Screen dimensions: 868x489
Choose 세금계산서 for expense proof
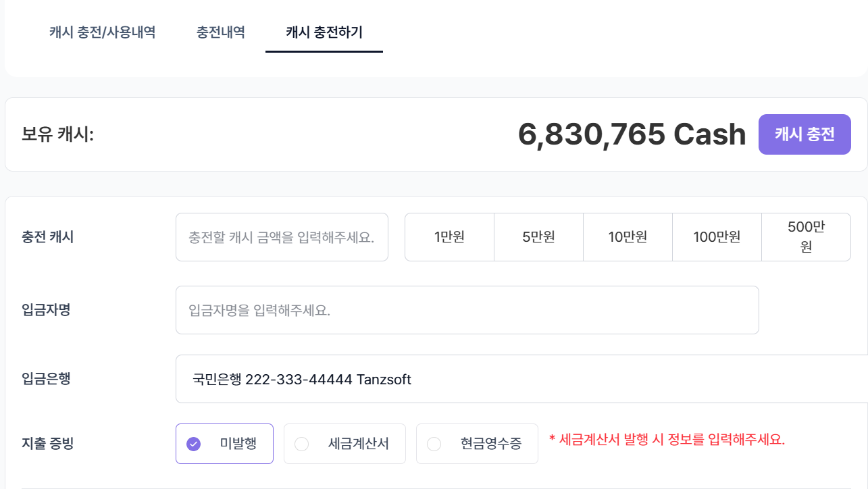[x=344, y=443]
